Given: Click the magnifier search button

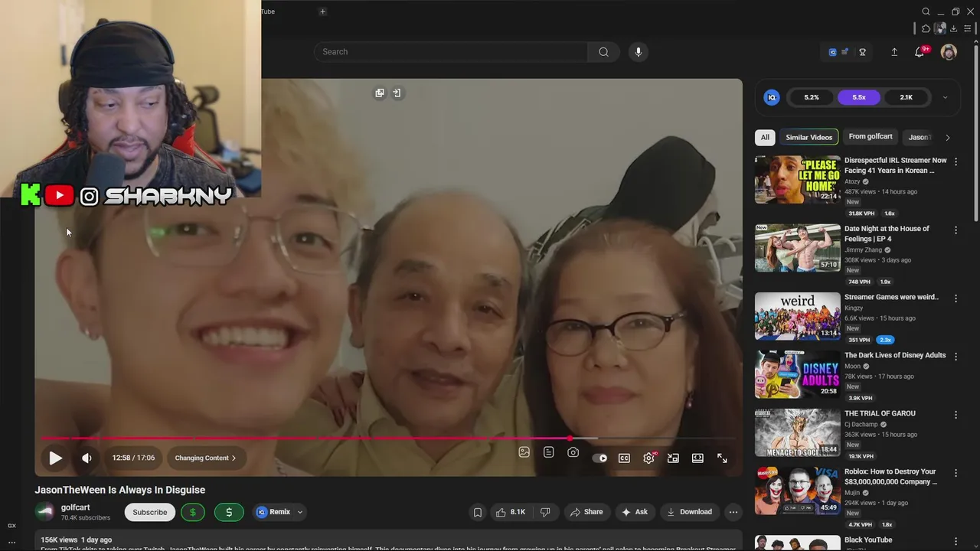Looking at the screenshot, I should [x=603, y=52].
